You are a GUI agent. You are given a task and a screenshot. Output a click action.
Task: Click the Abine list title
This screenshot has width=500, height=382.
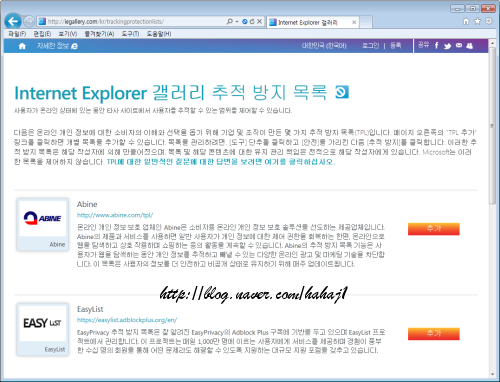click(87, 204)
